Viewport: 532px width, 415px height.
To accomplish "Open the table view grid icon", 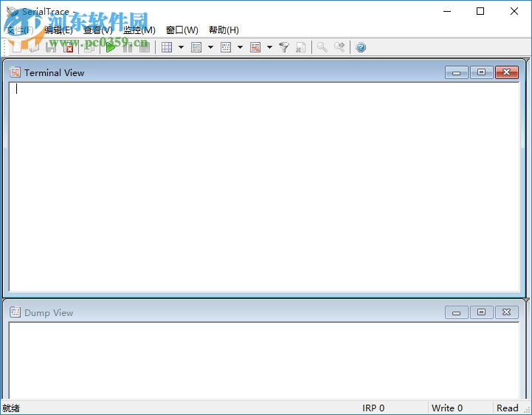I will click(167, 47).
